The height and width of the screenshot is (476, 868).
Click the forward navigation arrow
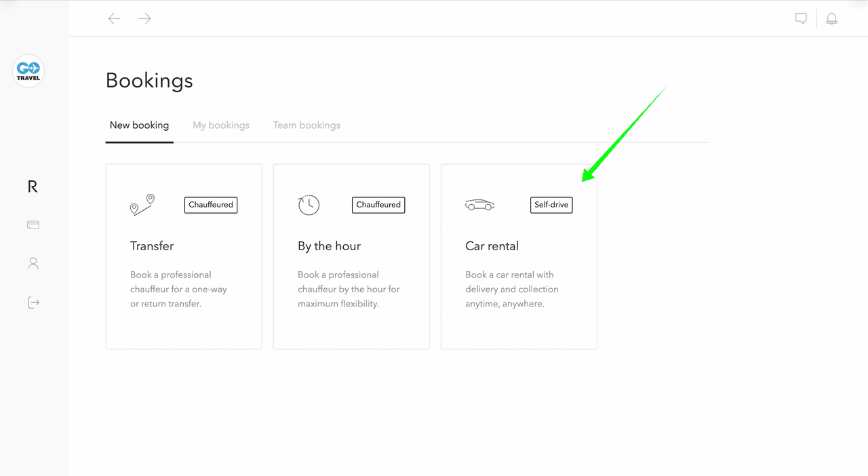(144, 19)
